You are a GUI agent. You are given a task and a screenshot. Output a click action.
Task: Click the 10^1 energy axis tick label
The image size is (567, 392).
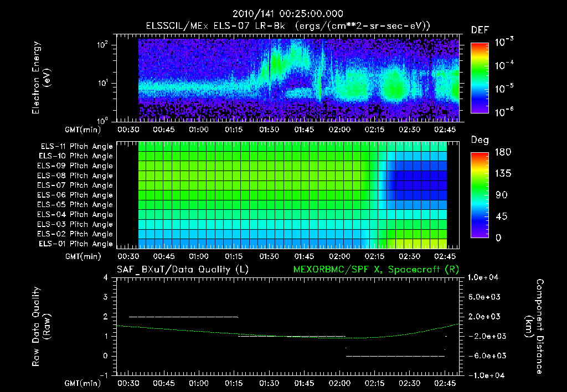click(x=102, y=83)
